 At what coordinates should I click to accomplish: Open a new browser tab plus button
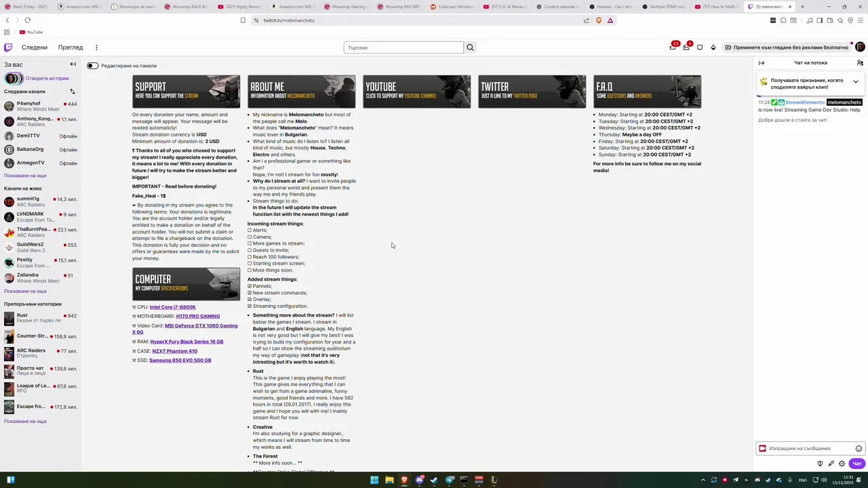tap(802, 7)
